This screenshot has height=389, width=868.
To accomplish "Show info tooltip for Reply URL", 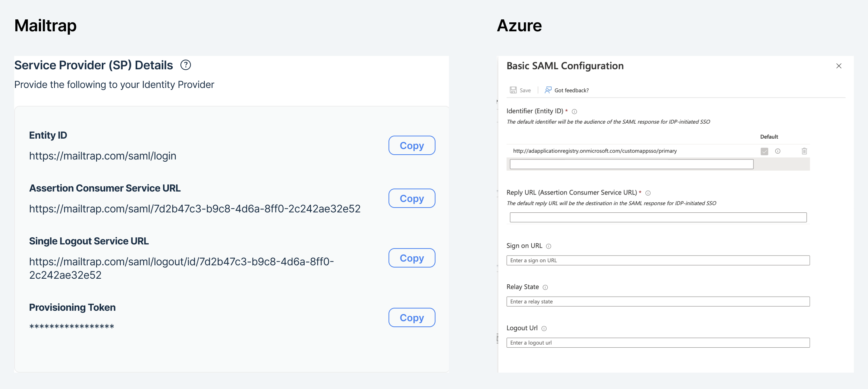I will [x=648, y=193].
